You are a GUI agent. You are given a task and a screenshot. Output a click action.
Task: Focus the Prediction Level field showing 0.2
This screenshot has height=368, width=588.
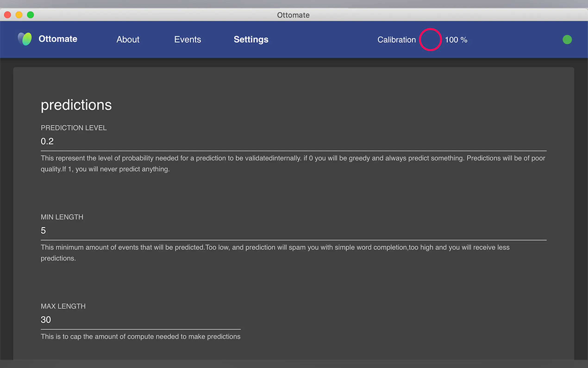pyautogui.click(x=293, y=141)
